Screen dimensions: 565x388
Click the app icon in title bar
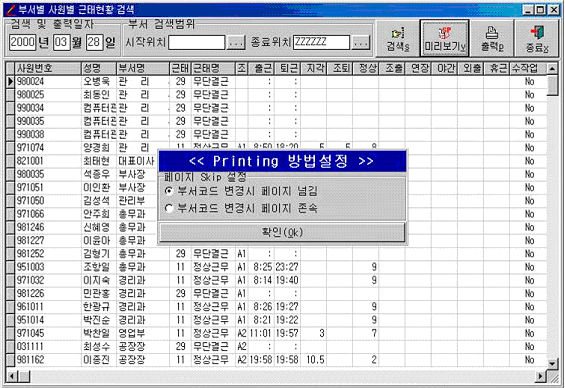click(x=11, y=9)
